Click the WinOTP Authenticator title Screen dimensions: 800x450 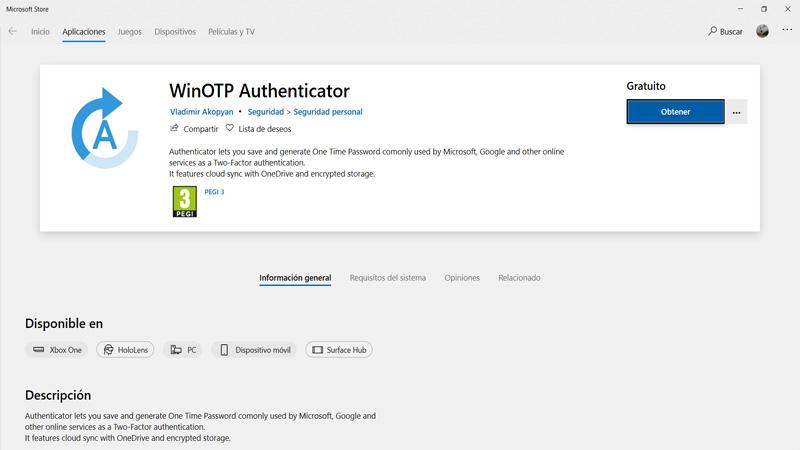(x=259, y=91)
